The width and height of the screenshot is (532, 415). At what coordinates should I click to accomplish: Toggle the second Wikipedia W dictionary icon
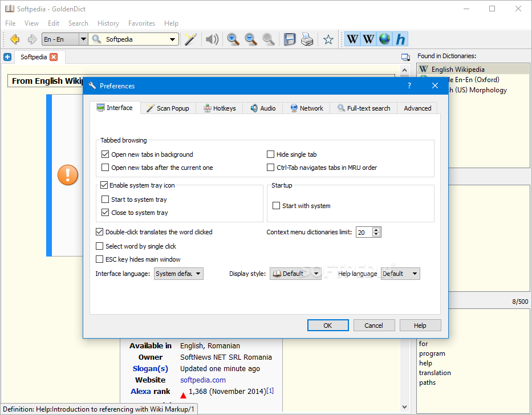click(x=368, y=39)
